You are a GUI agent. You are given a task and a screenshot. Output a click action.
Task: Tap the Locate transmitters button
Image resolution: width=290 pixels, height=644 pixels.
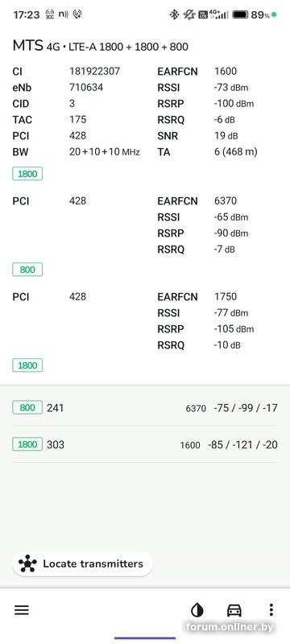pyautogui.click(x=82, y=564)
